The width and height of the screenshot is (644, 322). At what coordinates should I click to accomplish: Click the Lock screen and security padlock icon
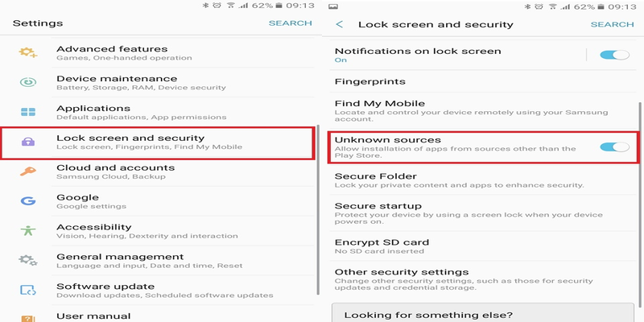[28, 142]
